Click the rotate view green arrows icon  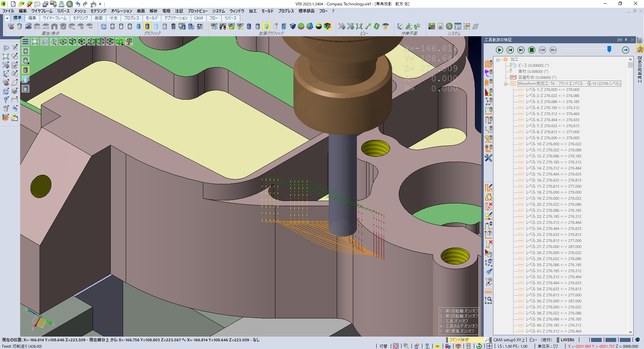tap(377, 26)
